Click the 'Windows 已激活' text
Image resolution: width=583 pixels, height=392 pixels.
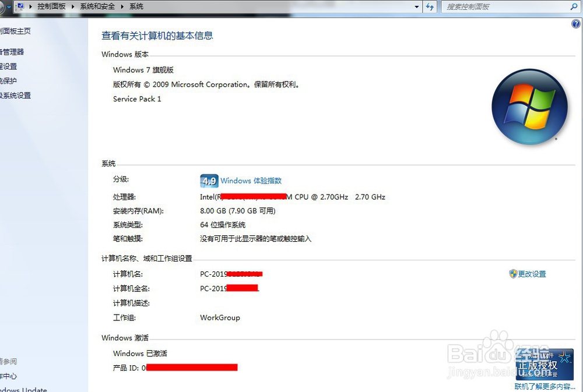pyautogui.click(x=140, y=354)
